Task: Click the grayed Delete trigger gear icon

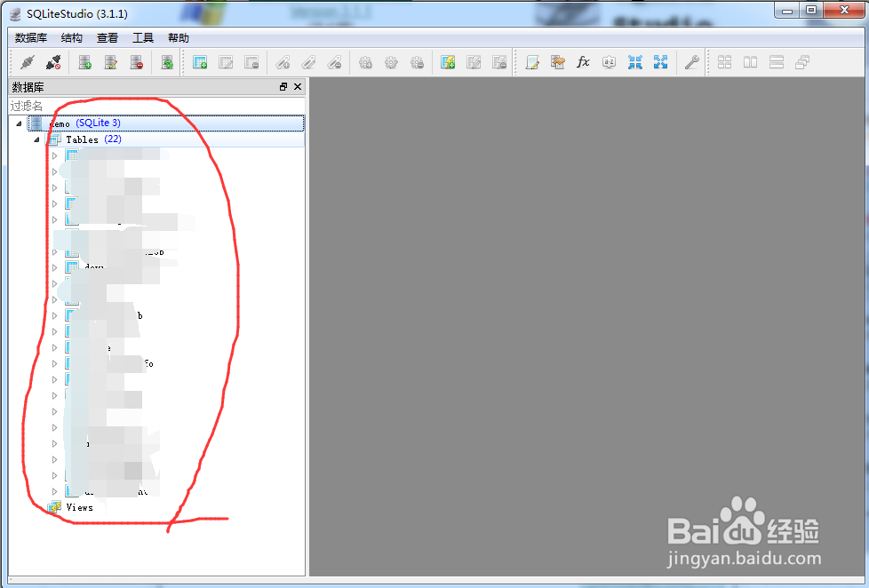Action: coord(417,62)
